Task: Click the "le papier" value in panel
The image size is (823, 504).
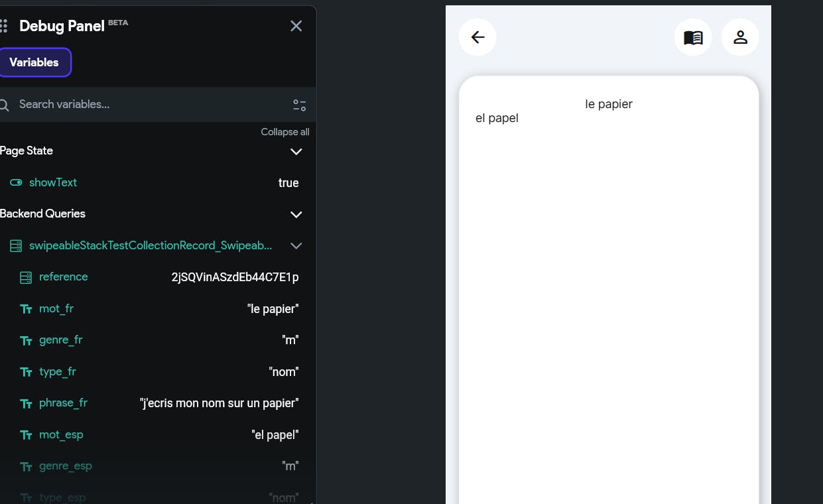Action: coord(273,309)
